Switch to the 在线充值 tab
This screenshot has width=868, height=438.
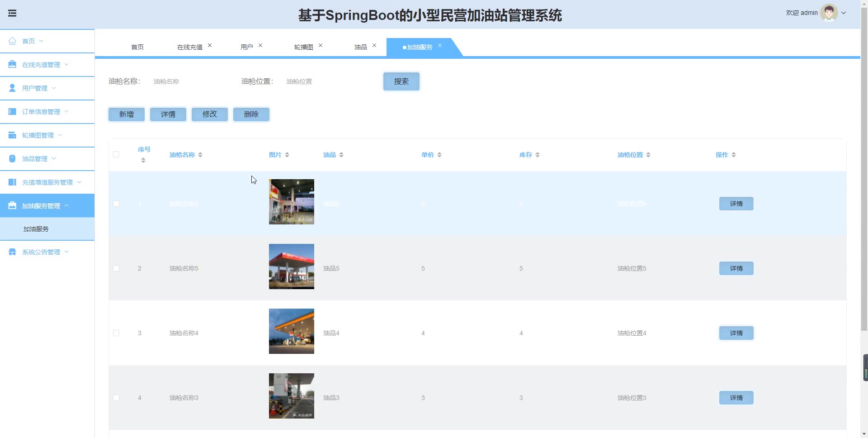pos(190,47)
